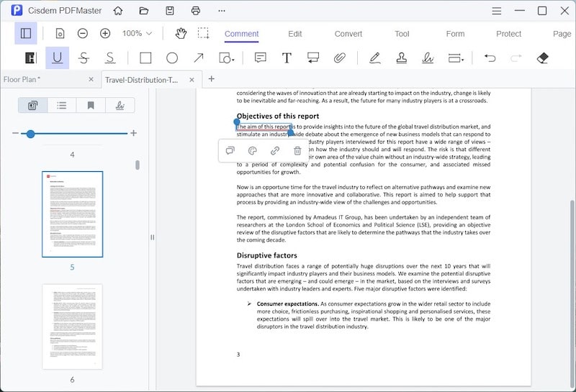The height and width of the screenshot is (392, 576).
Task: Toggle the Underline annotation tool
Action: click(58, 58)
